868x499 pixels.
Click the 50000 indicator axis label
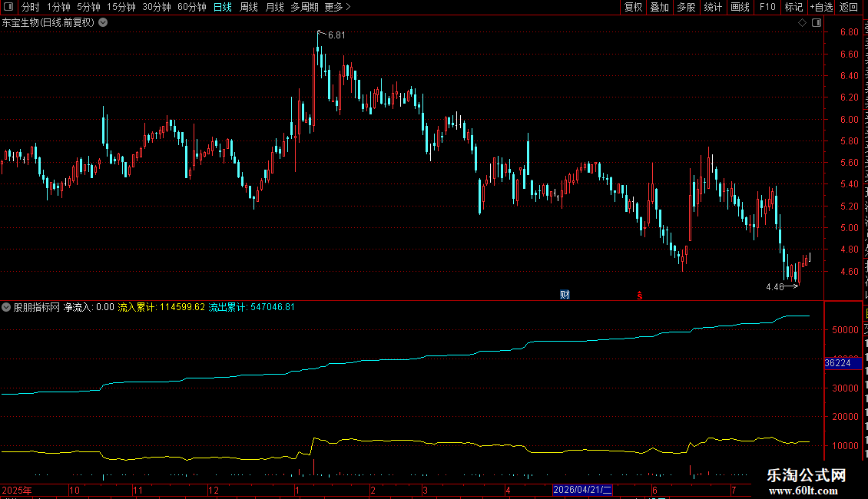(845, 330)
